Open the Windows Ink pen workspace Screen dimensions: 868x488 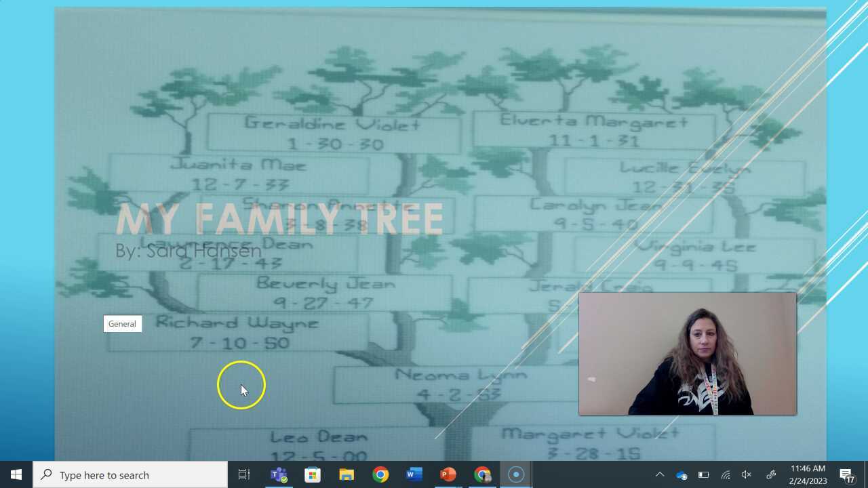771,474
